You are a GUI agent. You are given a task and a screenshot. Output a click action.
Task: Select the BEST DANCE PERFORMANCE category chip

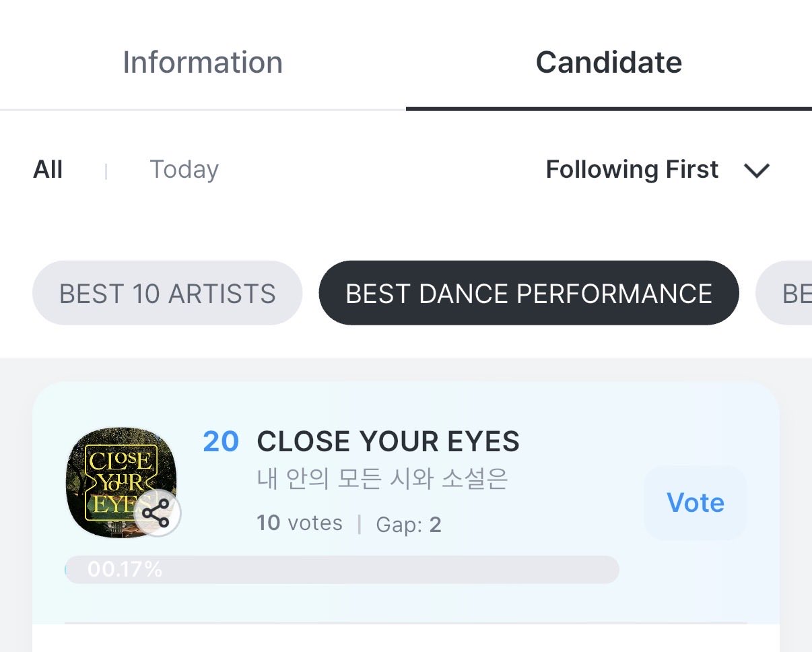coord(529,294)
